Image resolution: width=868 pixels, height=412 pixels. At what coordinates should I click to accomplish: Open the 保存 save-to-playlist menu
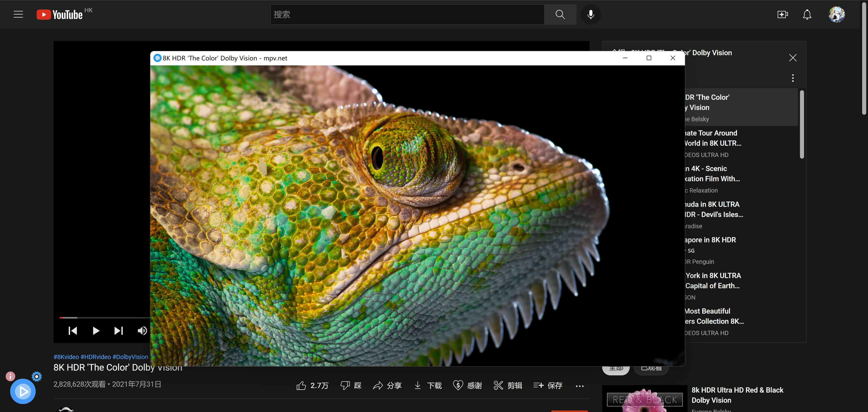tap(548, 385)
